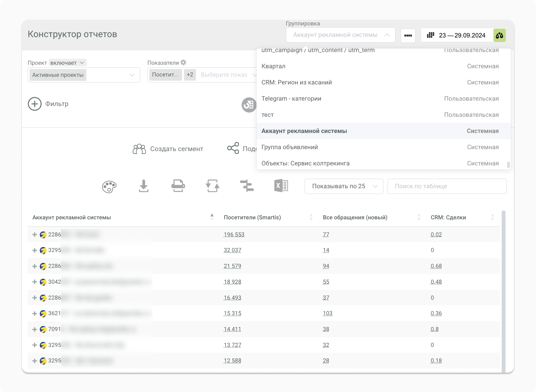
Task: Toggle the включает condition selector
Action: [x=67, y=63]
